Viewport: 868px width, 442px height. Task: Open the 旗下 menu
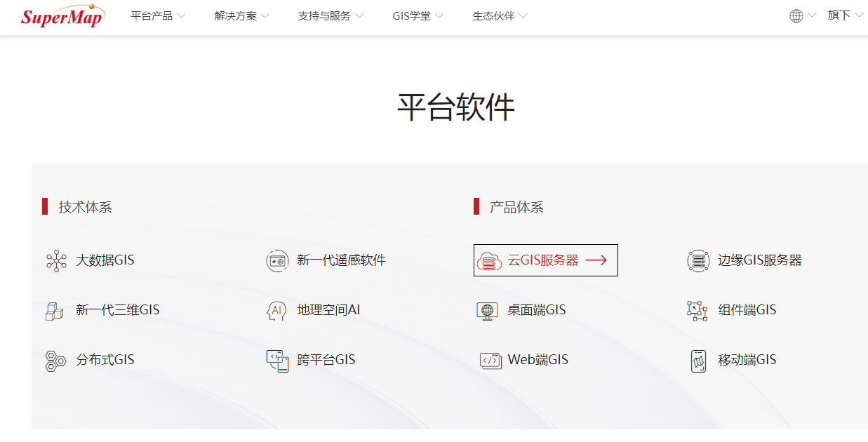(839, 15)
